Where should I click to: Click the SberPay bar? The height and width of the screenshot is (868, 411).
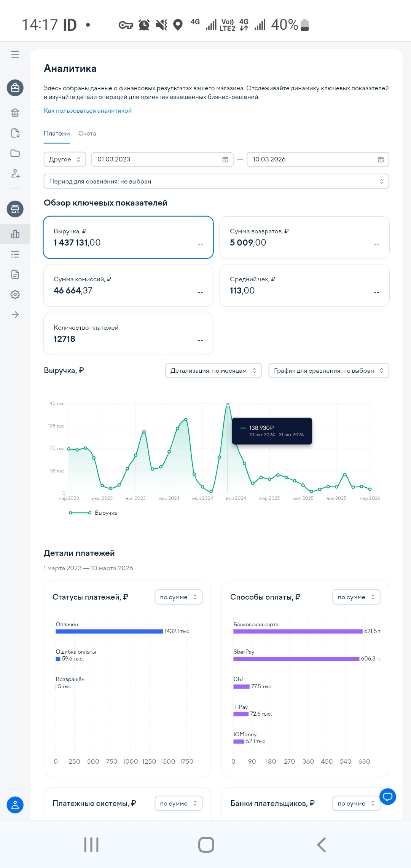pos(296,659)
